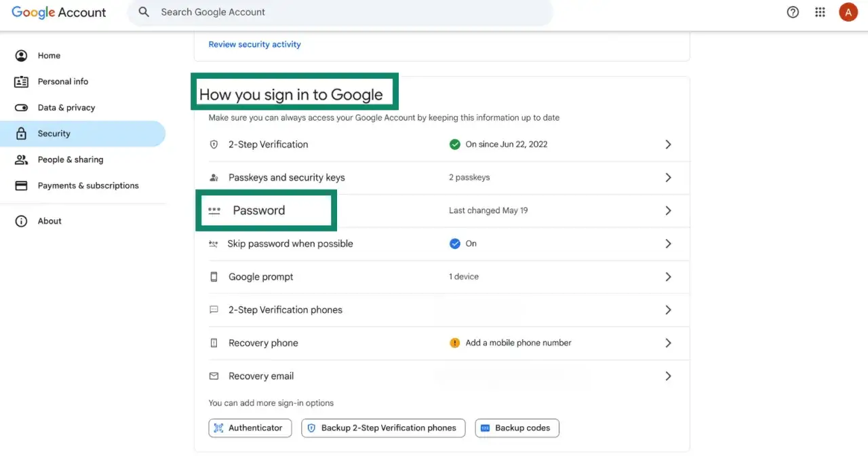The width and height of the screenshot is (868, 456).
Task: Select the Security shield sidebar icon
Action: [21, 133]
